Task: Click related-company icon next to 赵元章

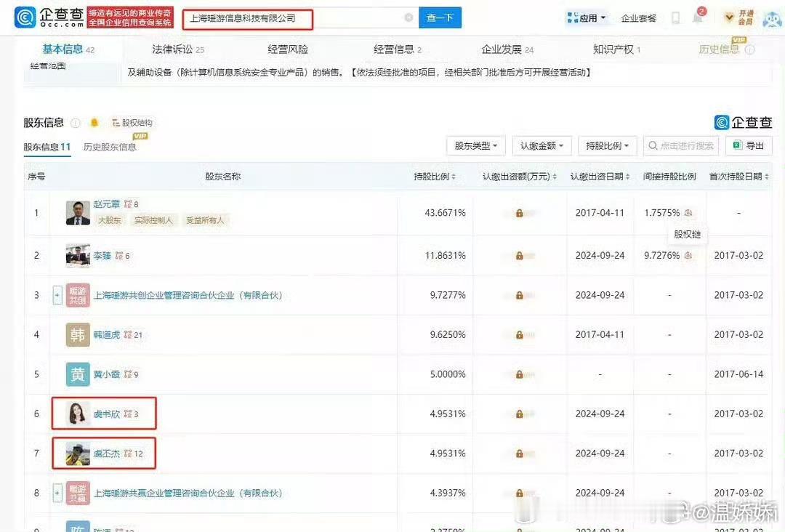Action: pyautogui.click(x=128, y=203)
